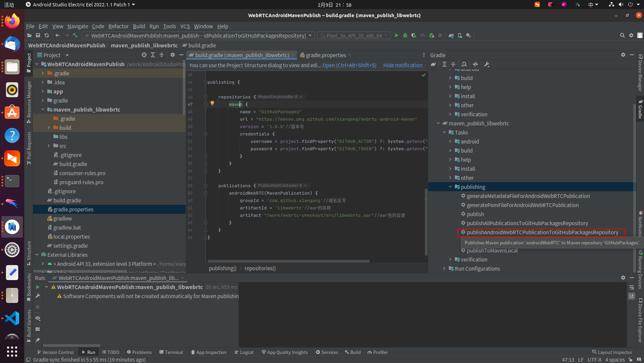Collapse all nodes in the Gradle panel
Image resolution: width=644 pixels, height=363 pixels.
(x=453, y=64)
